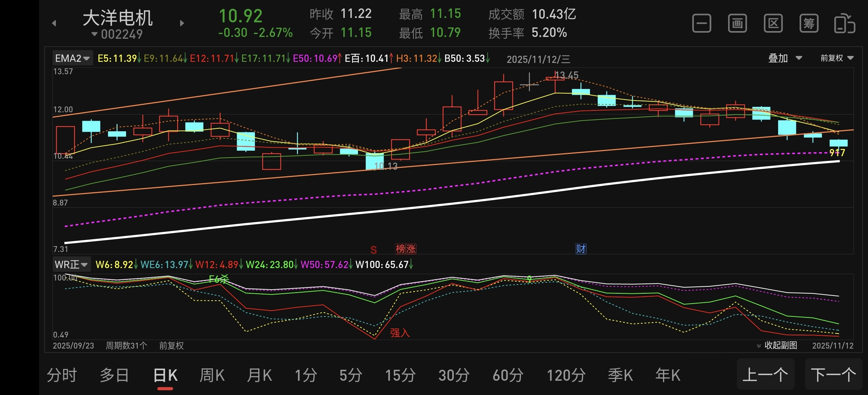Click the 区 interval statistics icon
Viewport: 868px width, 395px height.
(x=773, y=24)
